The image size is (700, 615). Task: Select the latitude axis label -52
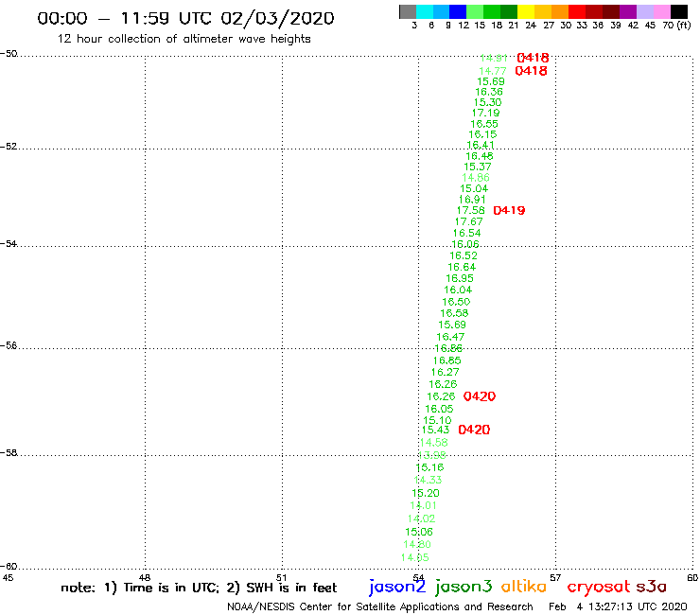point(9,147)
